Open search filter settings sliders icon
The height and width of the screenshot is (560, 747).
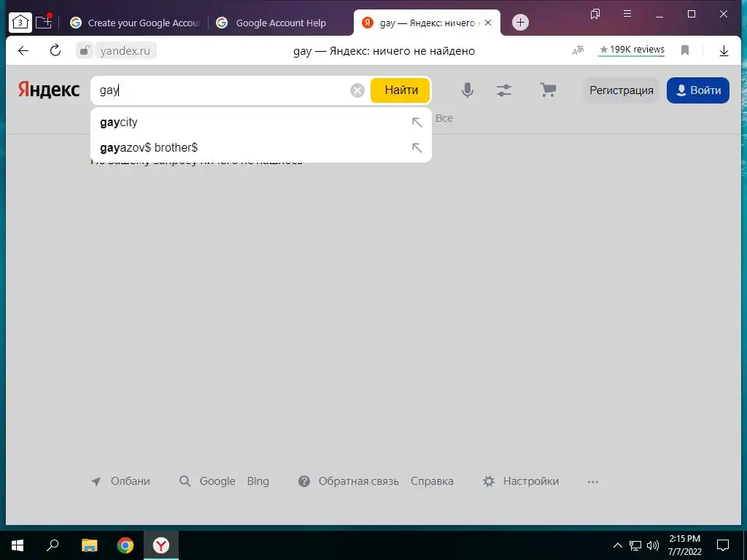pyautogui.click(x=504, y=90)
